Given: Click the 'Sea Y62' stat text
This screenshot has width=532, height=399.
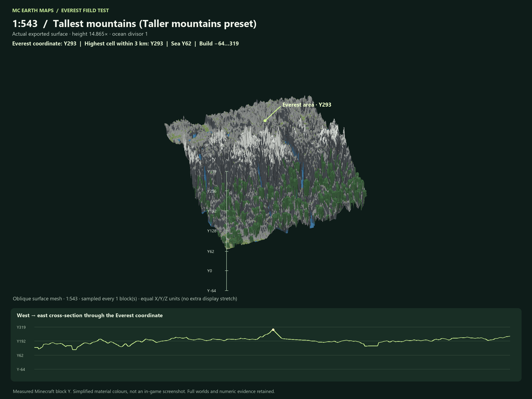Looking at the screenshot, I should pyautogui.click(x=181, y=43).
